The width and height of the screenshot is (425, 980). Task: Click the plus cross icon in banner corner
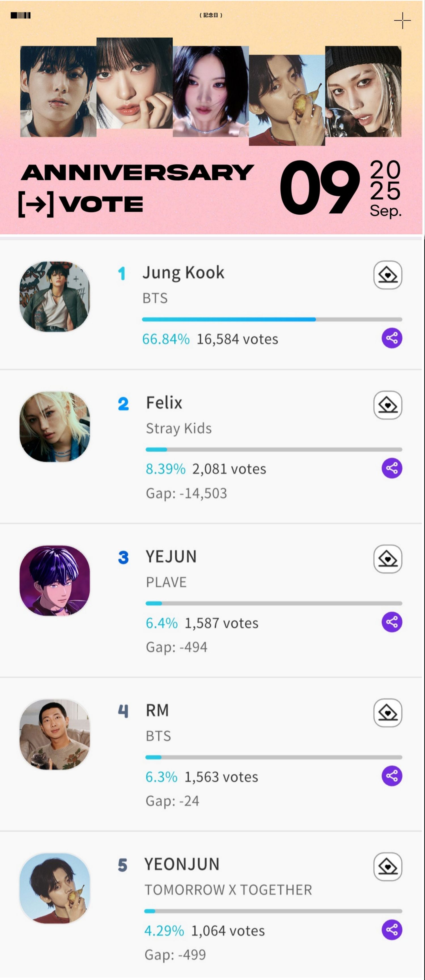(402, 21)
